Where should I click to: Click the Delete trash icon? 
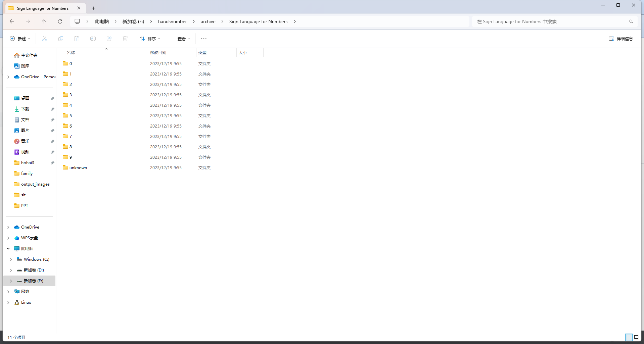125,39
